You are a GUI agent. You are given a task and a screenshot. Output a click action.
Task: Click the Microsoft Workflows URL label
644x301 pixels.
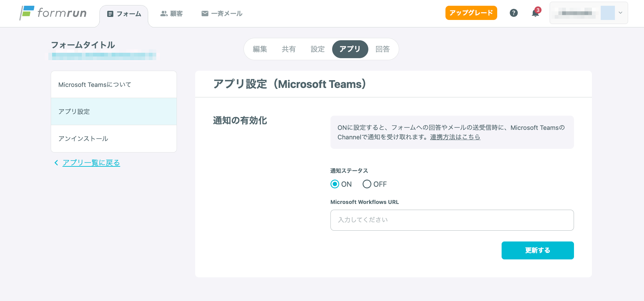[x=365, y=202]
